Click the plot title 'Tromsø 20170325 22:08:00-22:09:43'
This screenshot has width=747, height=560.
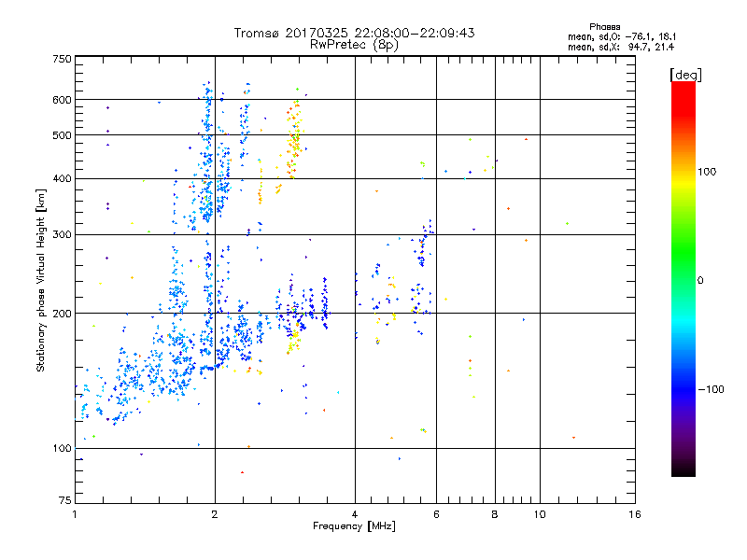(354, 33)
